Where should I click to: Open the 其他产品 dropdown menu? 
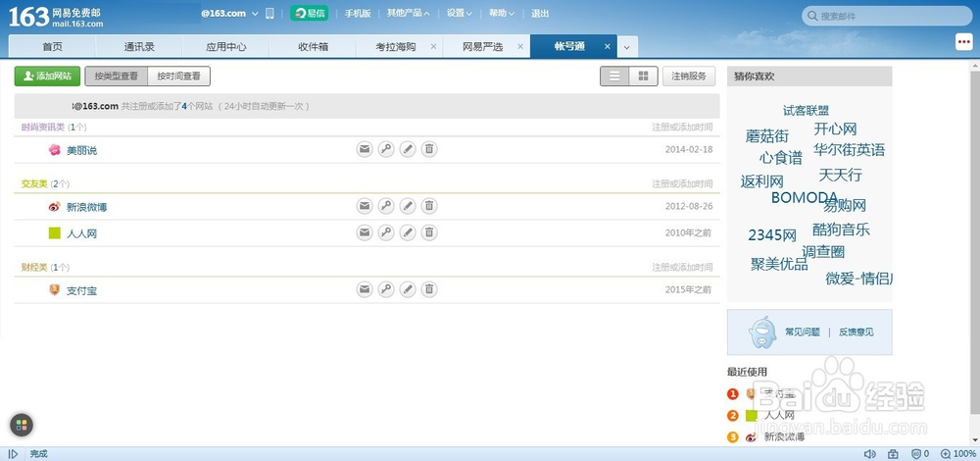408,13
